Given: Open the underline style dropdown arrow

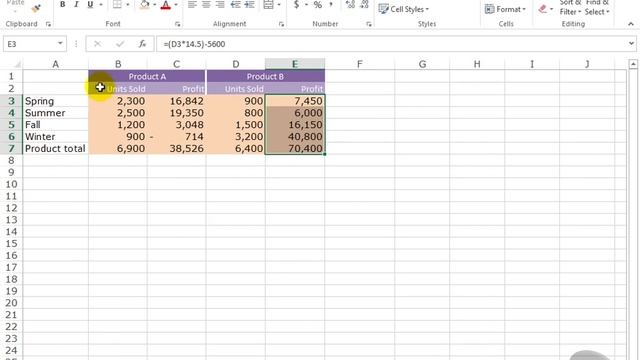Looking at the screenshot, I should click(x=101, y=5).
